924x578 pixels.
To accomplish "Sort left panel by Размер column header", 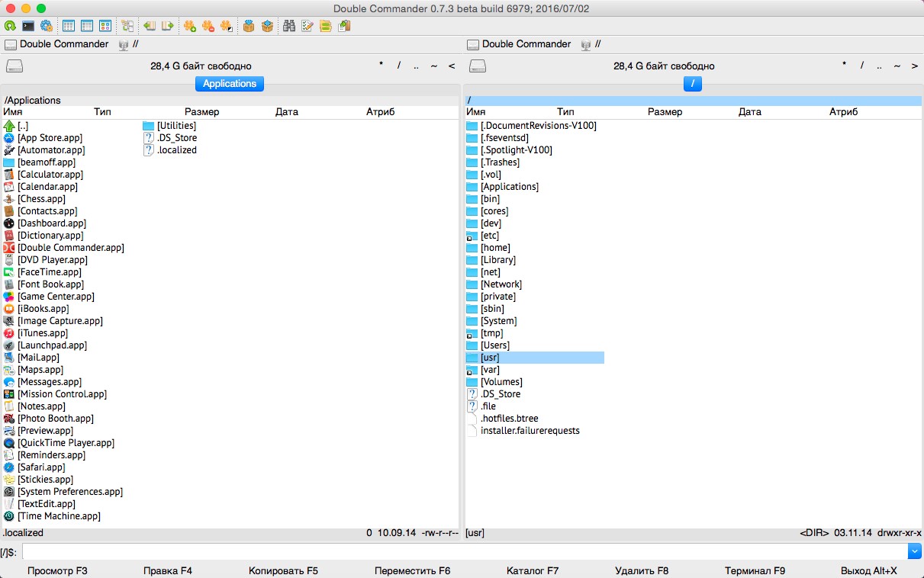I will (x=201, y=112).
